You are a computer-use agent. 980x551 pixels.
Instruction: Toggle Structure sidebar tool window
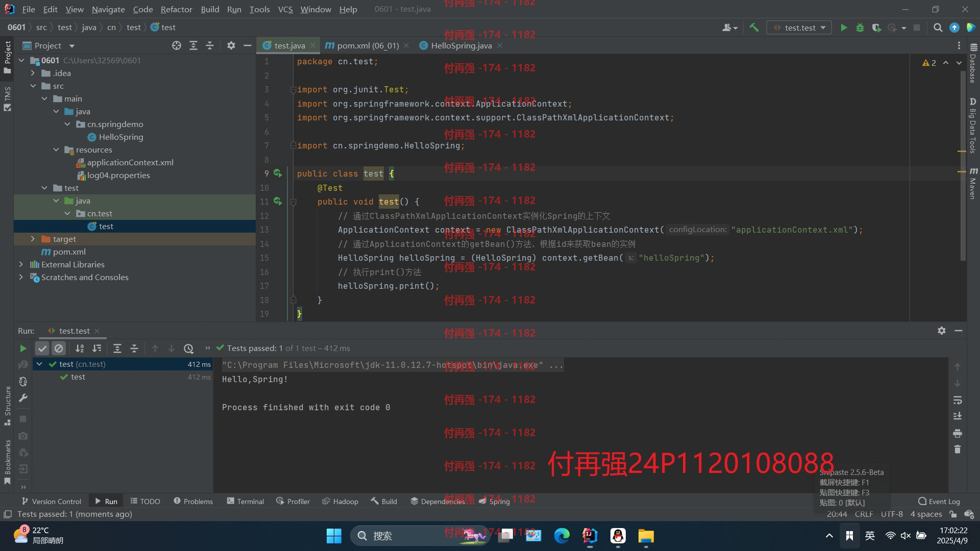click(7, 406)
